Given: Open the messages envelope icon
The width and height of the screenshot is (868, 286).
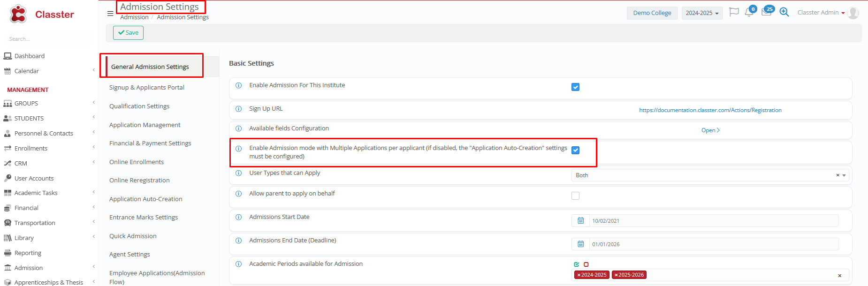Looking at the screenshot, I should click(766, 13).
